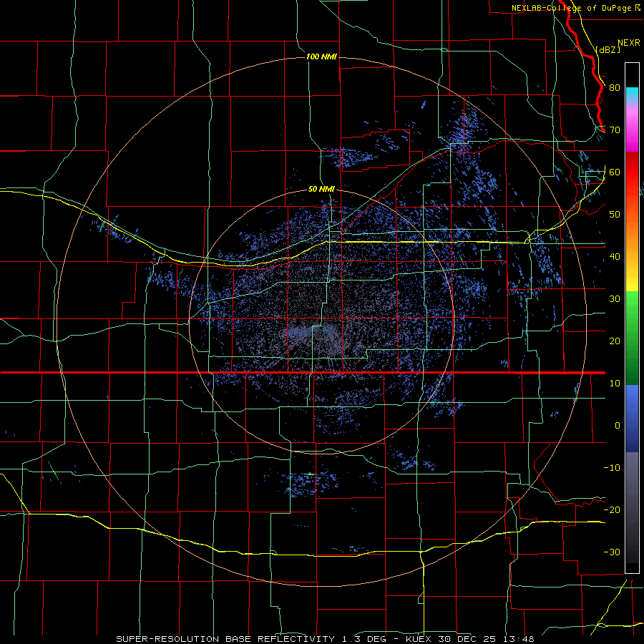This screenshot has width=644, height=644.
Task: Click the positive 20 value on the dBZ scale
Action: (615, 341)
